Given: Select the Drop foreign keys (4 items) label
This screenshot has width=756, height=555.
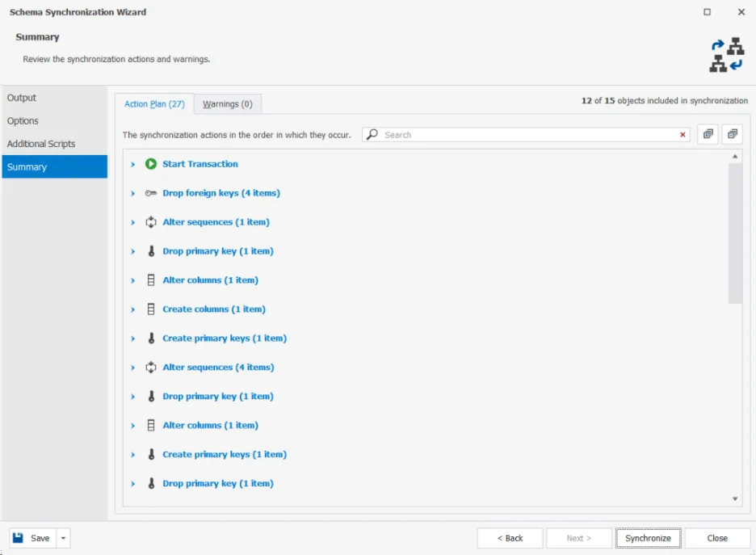Looking at the screenshot, I should click(x=221, y=193).
